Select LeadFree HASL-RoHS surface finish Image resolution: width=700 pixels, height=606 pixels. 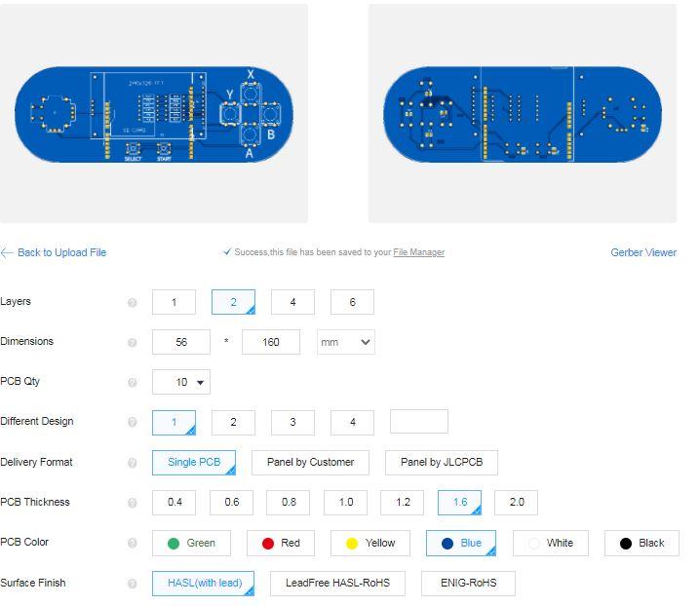pyautogui.click(x=337, y=584)
